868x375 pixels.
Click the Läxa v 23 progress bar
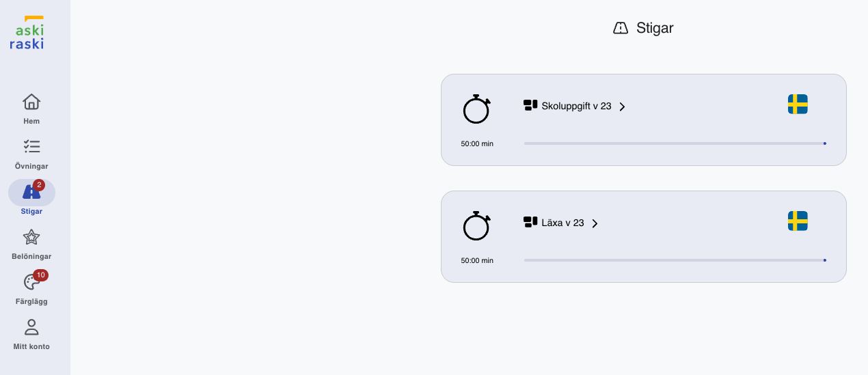point(675,260)
